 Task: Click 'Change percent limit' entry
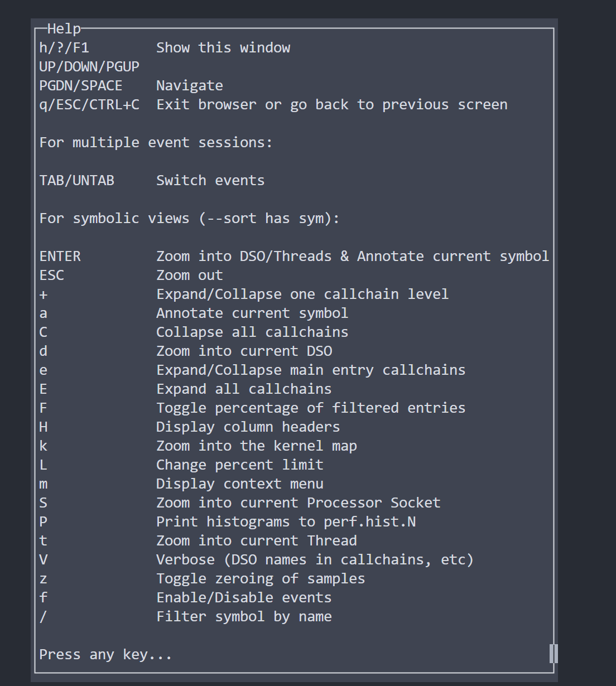click(x=239, y=465)
